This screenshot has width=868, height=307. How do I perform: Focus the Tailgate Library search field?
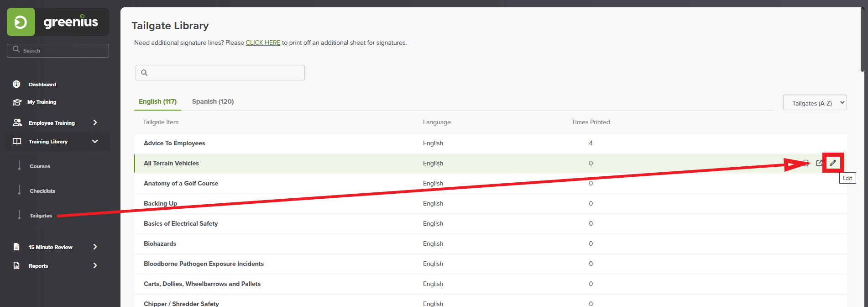[220, 73]
